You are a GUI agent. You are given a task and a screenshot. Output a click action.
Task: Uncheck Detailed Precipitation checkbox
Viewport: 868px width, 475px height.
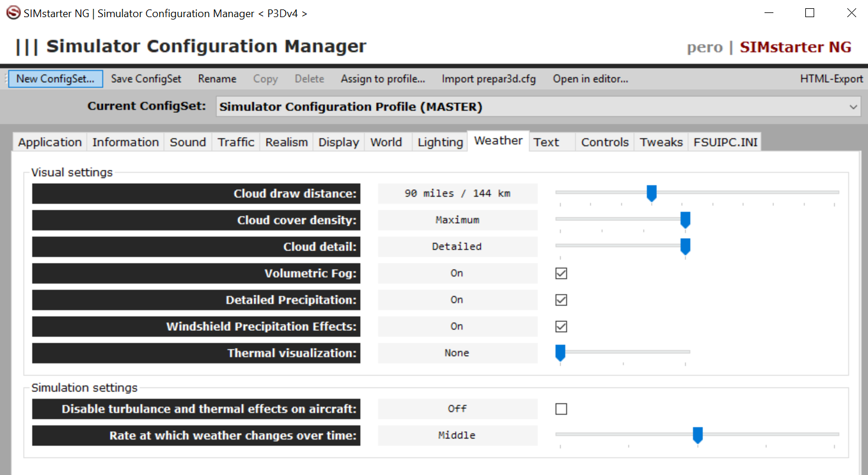[561, 300]
